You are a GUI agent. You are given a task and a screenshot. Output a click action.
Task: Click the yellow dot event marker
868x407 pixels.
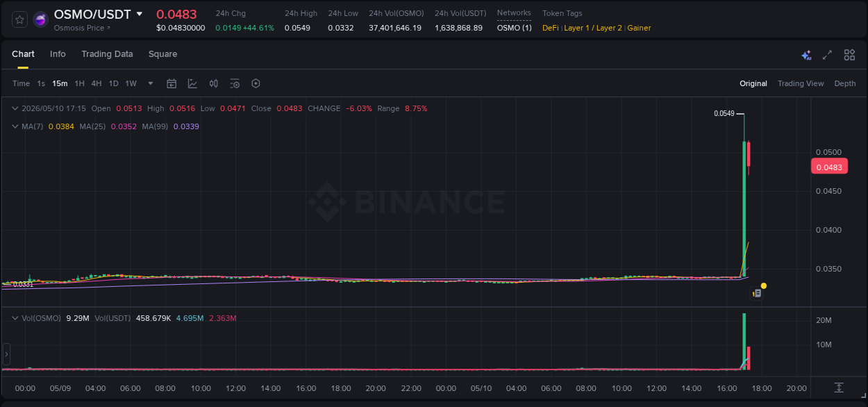[764, 285]
